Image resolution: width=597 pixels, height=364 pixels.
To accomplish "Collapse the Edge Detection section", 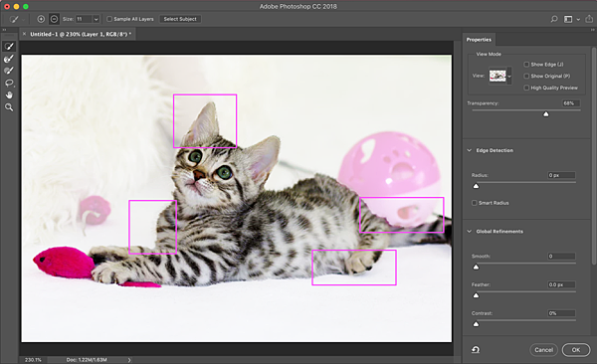I will (470, 150).
